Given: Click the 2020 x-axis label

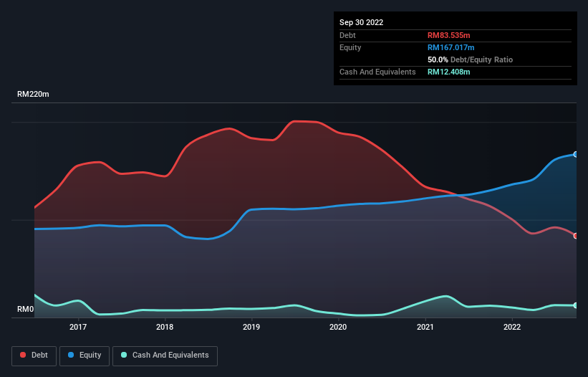Looking at the screenshot, I should (338, 327).
